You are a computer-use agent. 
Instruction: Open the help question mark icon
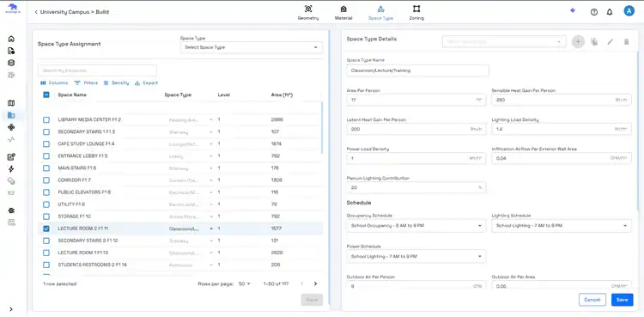594,12
